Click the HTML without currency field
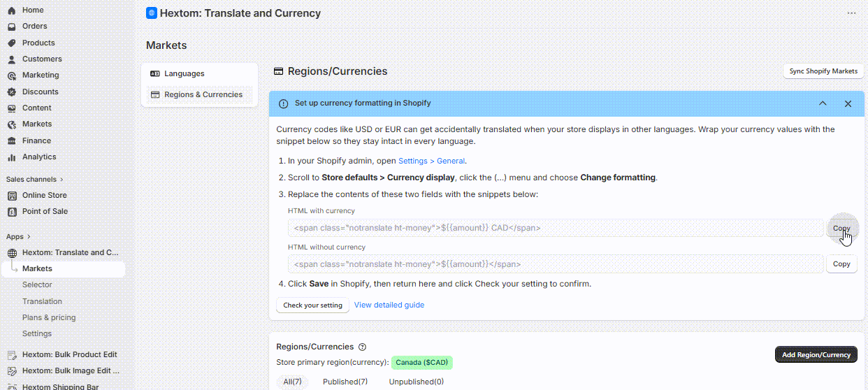Screen dimensions: 868x390 pyautogui.click(x=556, y=264)
